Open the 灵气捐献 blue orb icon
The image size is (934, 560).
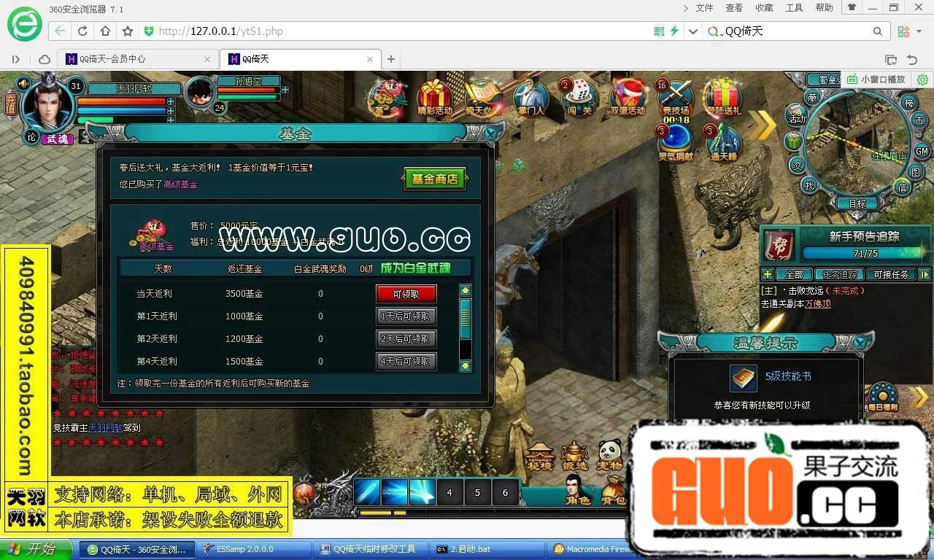click(x=676, y=143)
